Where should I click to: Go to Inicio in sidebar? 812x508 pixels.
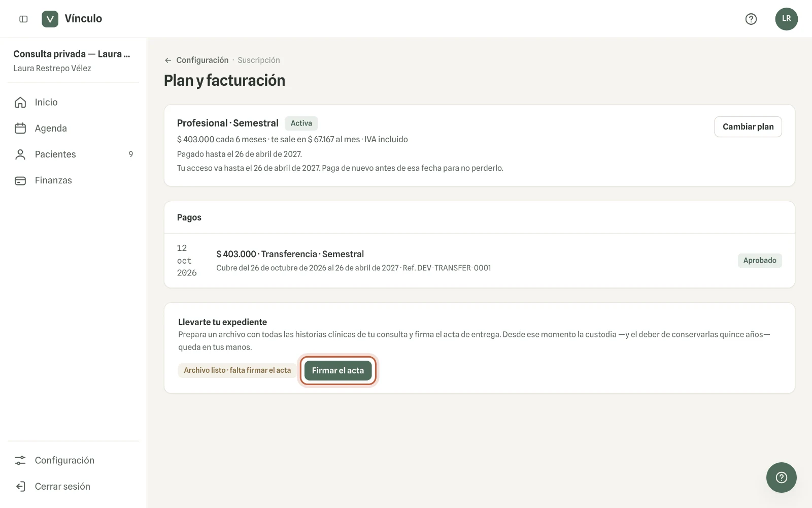coord(74,102)
